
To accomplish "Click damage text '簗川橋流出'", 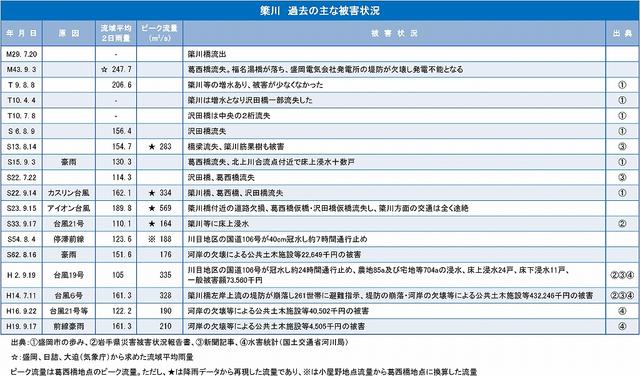I will coord(207,54).
